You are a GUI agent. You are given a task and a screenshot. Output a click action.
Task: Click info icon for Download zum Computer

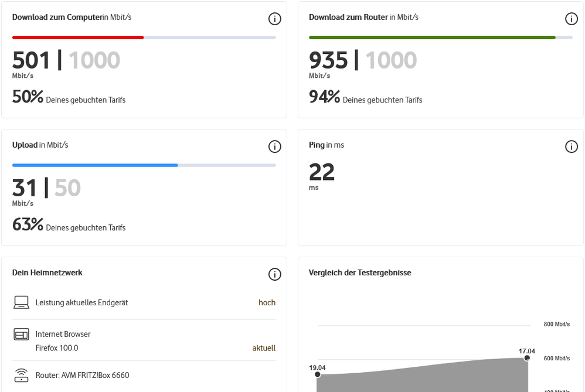click(x=274, y=19)
